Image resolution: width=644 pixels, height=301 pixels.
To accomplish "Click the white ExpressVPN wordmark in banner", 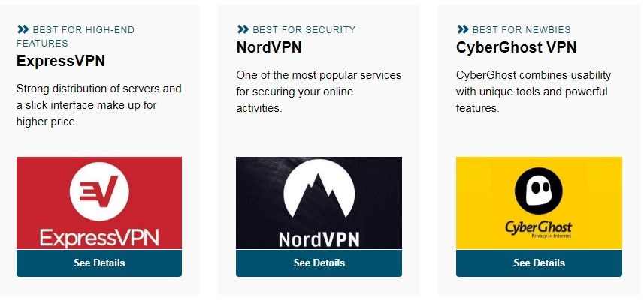I will (99, 238).
